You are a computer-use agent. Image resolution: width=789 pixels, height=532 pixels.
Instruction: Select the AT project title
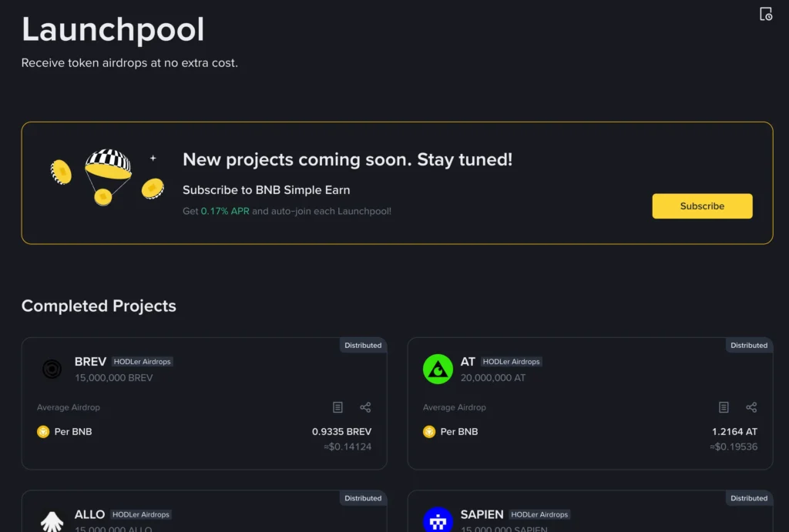468,362
